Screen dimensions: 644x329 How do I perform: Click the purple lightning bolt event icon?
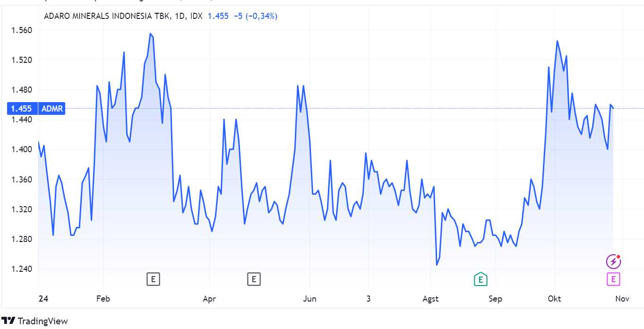[x=613, y=261]
